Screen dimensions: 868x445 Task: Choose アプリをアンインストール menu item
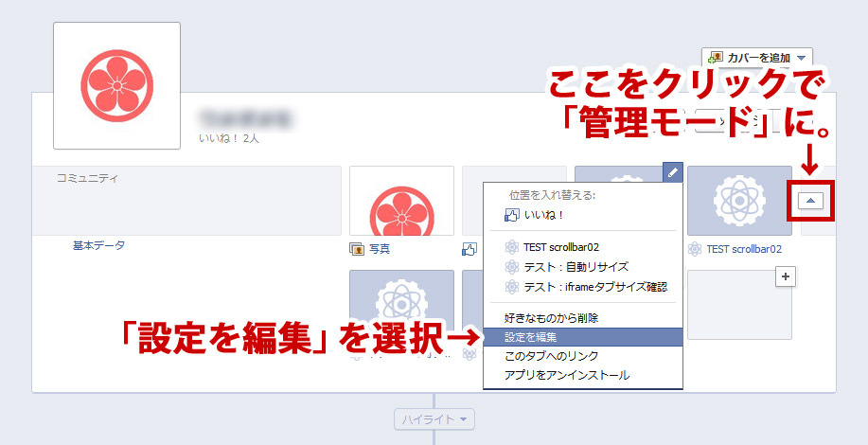tap(583, 375)
